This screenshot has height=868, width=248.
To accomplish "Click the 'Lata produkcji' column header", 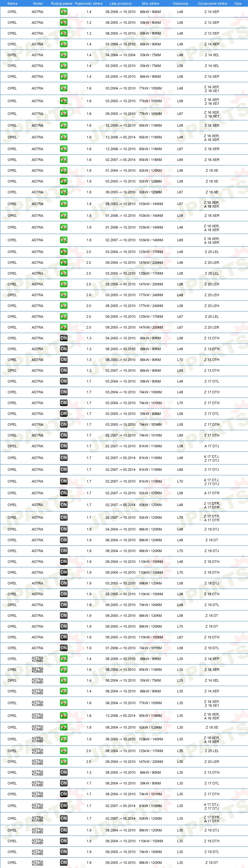I will coord(121,3).
